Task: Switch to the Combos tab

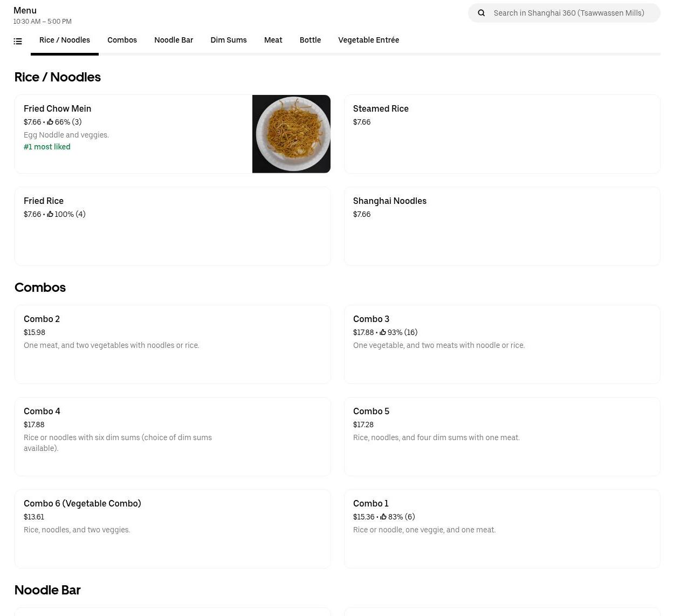Action: click(x=122, y=40)
